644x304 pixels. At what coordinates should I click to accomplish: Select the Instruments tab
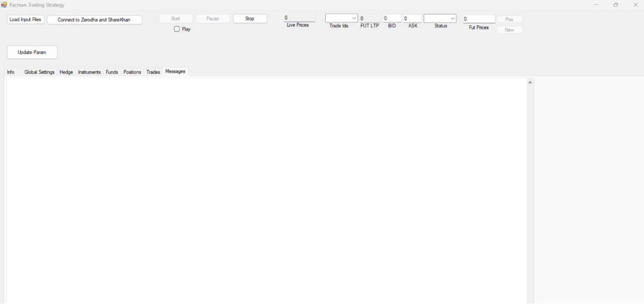coord(89,72)
